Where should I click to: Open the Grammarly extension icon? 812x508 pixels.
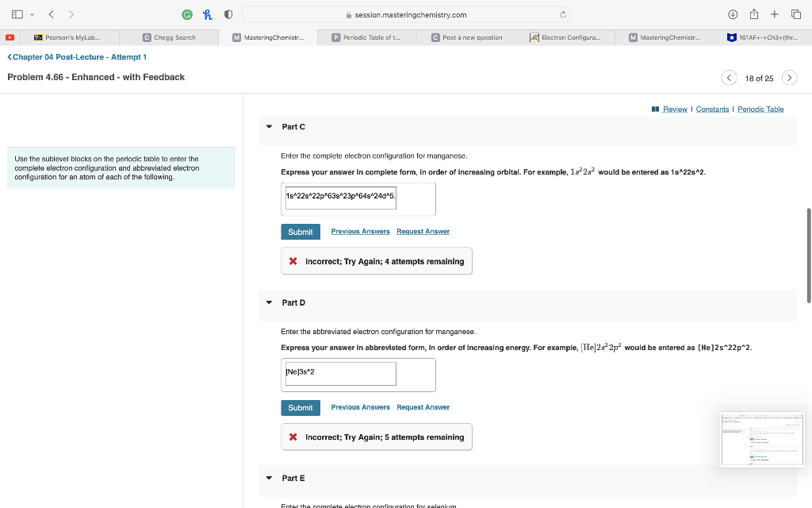pyautogui.click(x=187, y=15)
